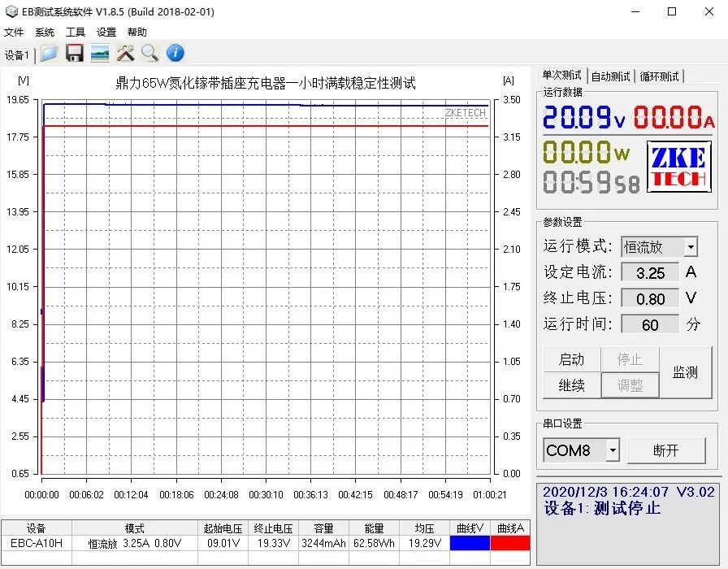Image resolution: width=728 pixels, height=569 pixels.
Task: Click the 01:00:21 time axis label
Action: pyautogui.click(x=489, y=495)
